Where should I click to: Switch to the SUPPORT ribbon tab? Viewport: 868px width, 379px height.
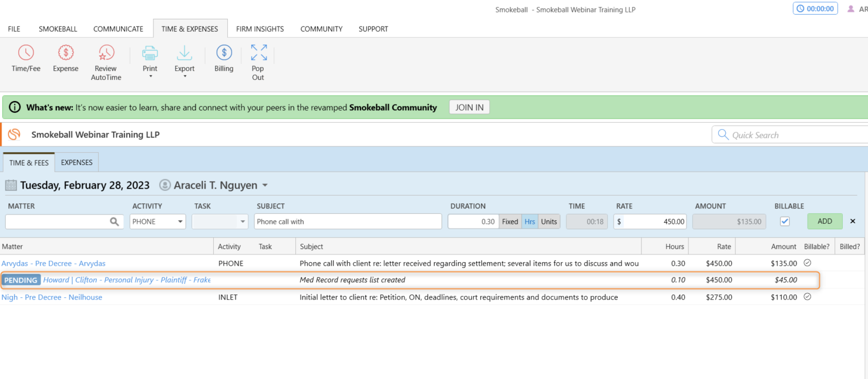coord(374,29)
